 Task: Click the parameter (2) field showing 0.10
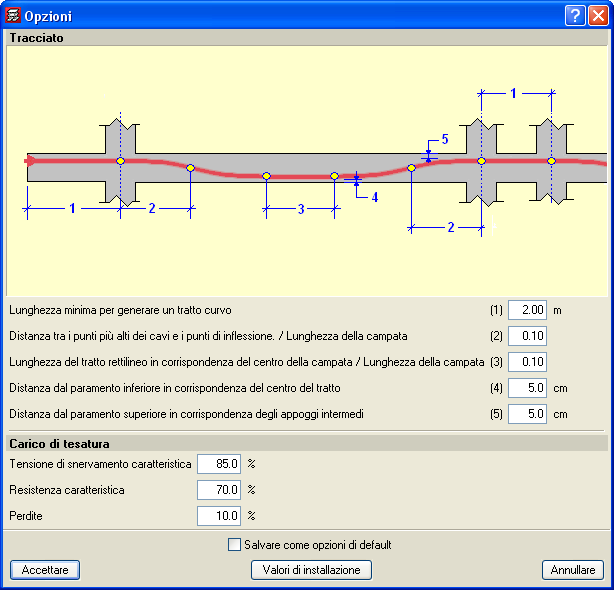tap(527, 336)
